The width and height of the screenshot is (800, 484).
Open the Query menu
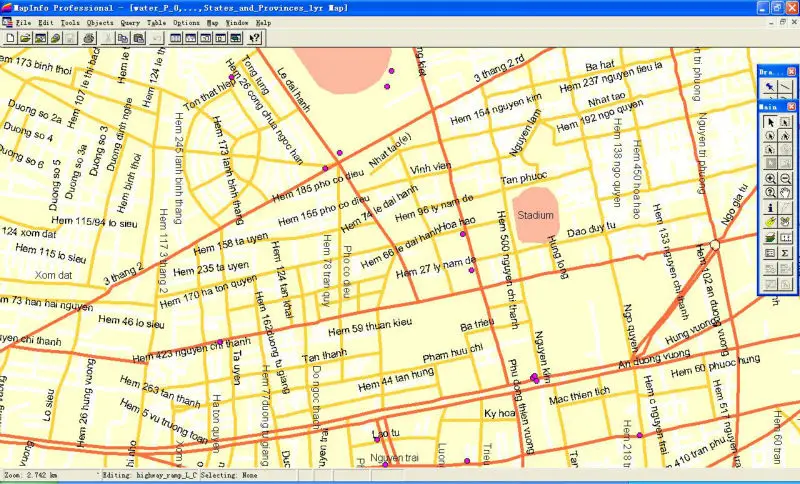(130, 21)
